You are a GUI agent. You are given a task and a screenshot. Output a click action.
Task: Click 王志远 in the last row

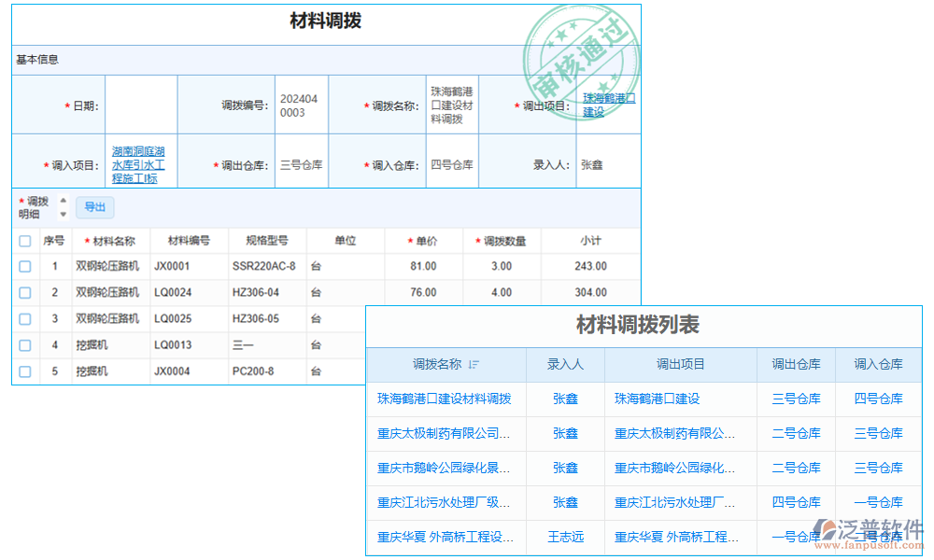point(566,538)
